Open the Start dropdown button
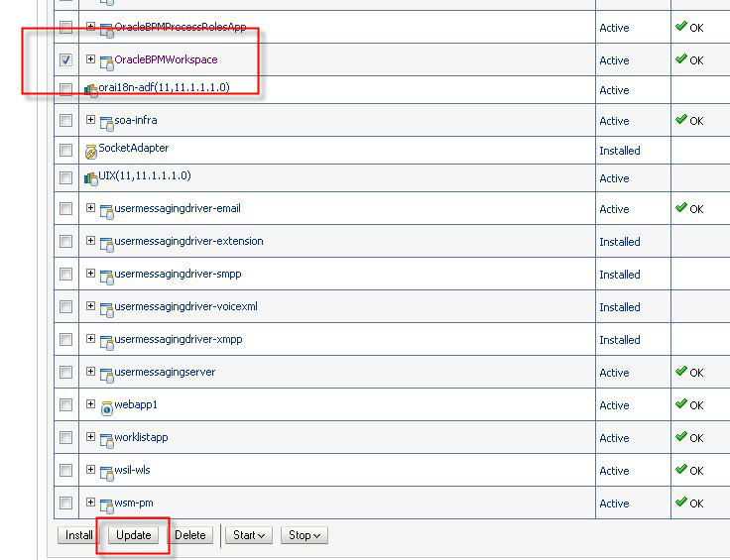The image size is (730, 560). pos(249,535)
